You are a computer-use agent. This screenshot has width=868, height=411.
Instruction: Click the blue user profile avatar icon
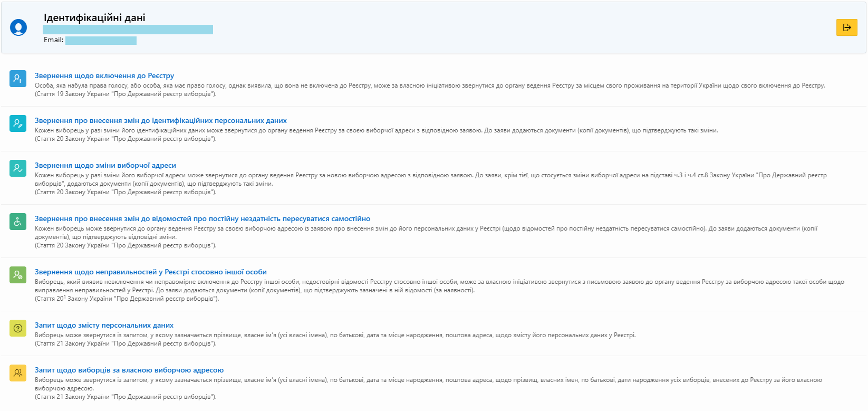18,27
